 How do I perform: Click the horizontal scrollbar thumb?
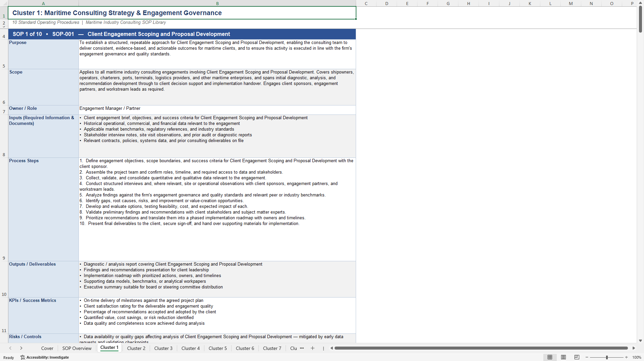[x=481, y=348]
